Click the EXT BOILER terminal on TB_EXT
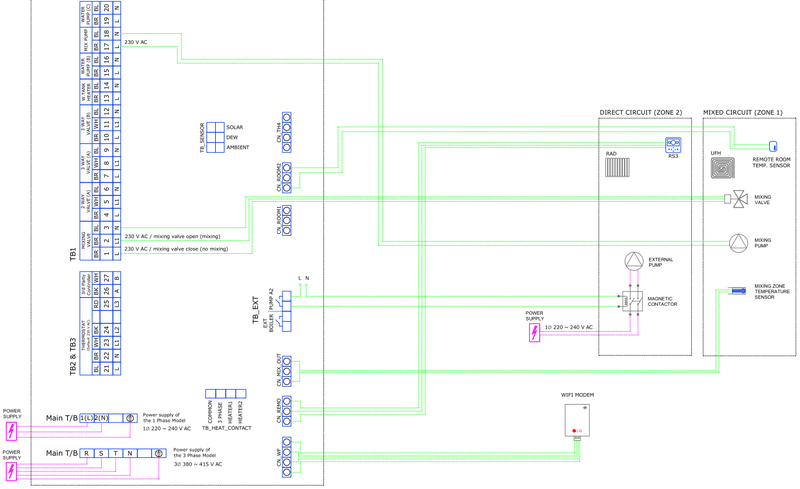The image size is (800, 489). coord(287,322)
